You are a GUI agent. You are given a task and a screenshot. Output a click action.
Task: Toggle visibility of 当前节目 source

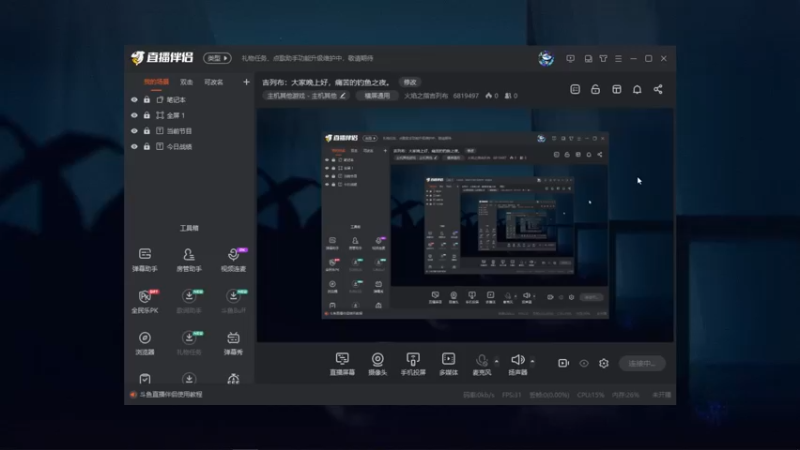point(134,131)
